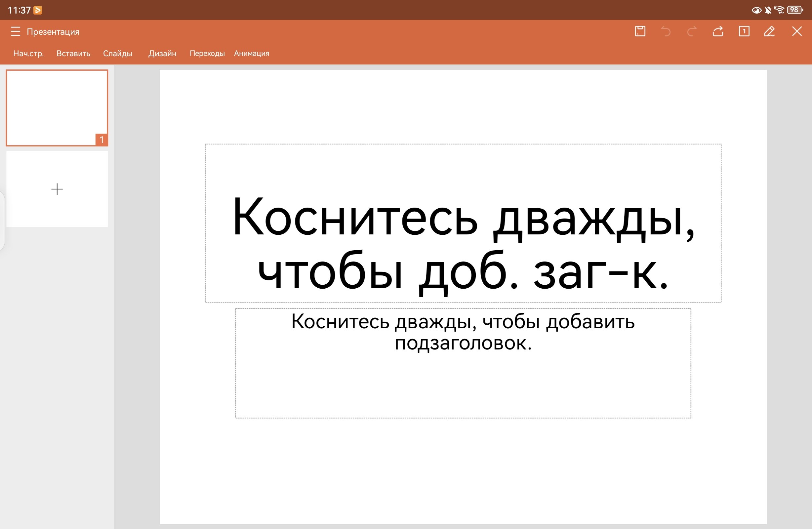Viewport: 812px width, 529px height.
Task: Switch to the Слайды tab
Action: point(117,53)
